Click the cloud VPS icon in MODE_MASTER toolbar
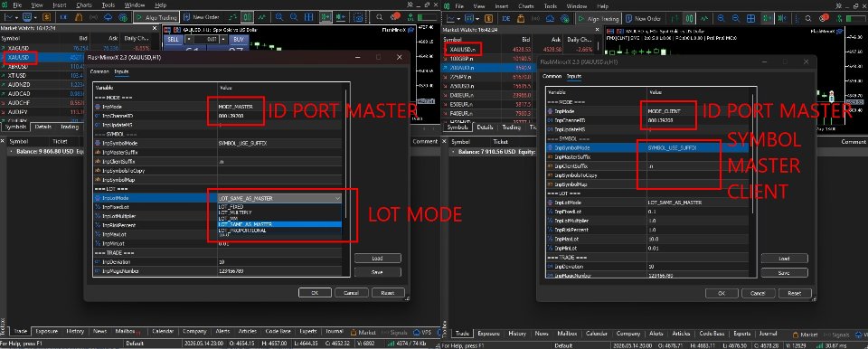868x349 pixels. (x=108, y=18)
